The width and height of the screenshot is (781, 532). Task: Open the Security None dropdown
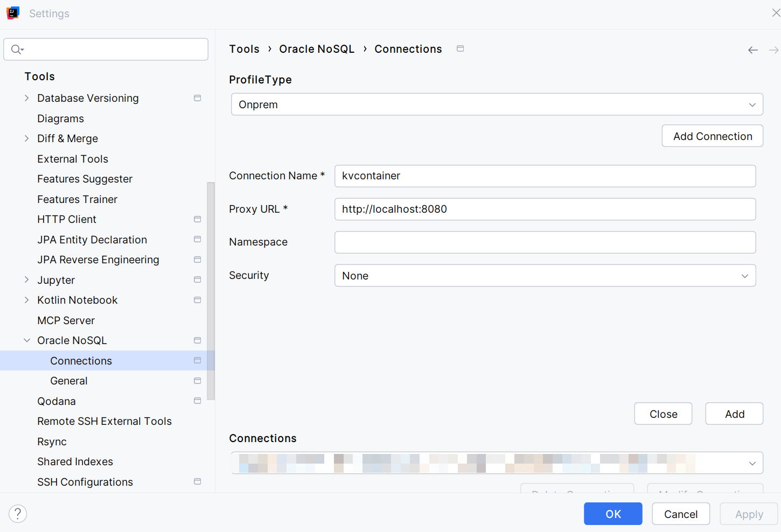[x=545, y=276]
